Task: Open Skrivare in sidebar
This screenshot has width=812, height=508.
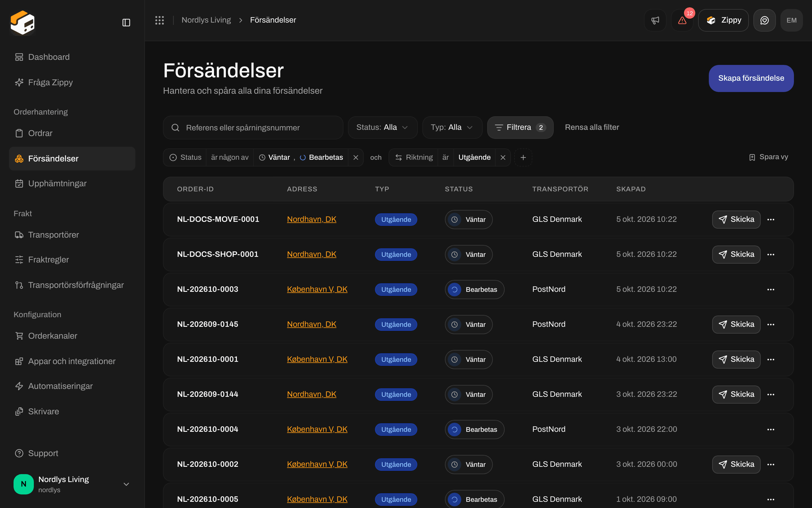Action: coord(72,411)
